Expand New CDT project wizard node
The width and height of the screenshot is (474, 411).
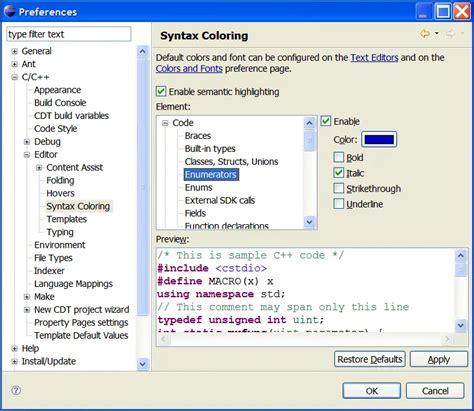[x=27, y=310]
